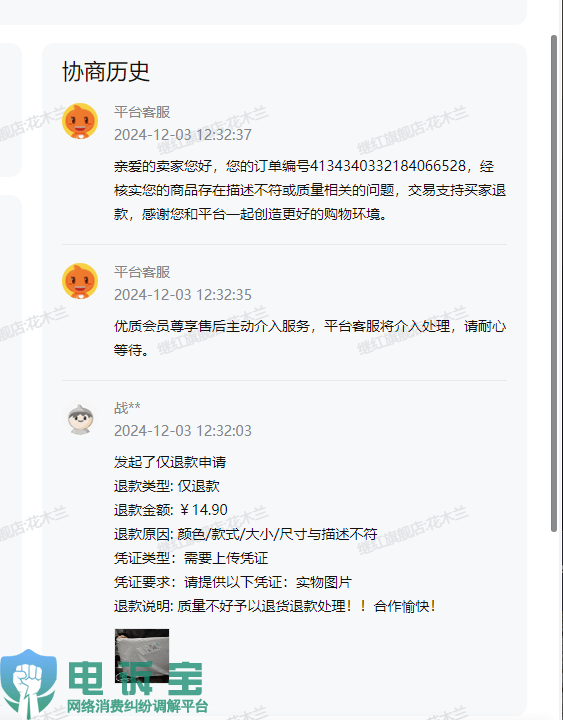Click timestamp 2024-12-03 12:32:03

click(183, 431)
